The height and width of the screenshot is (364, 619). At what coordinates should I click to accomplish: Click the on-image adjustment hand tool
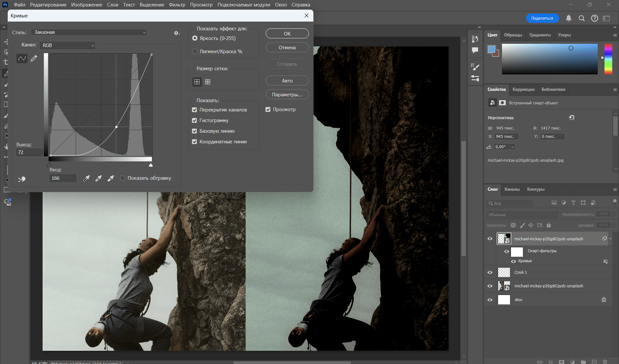(22, 179)
